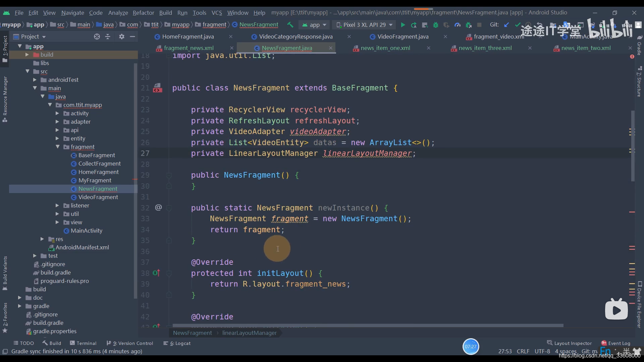This screenshot has height=362, width=644.
Task: Open Resource Manager side tool window
Action: [x=5, y=99]
